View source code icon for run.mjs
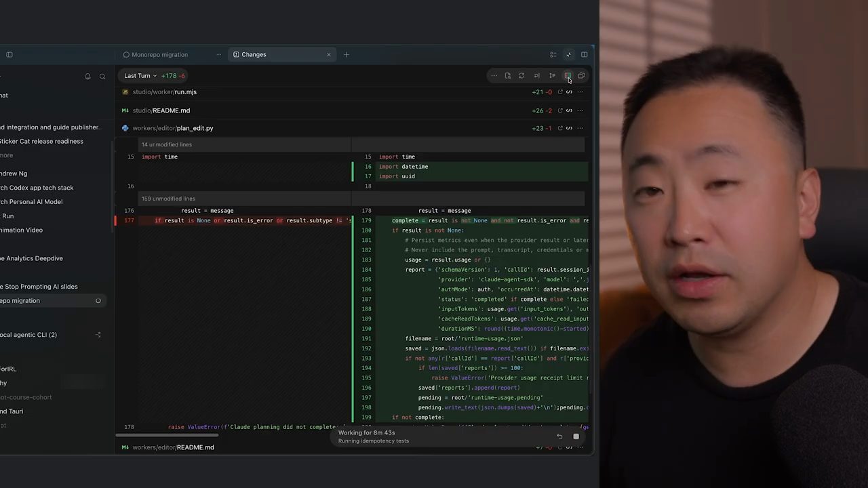Viewport: 868px width, 488px height. [x=570, y=92]
